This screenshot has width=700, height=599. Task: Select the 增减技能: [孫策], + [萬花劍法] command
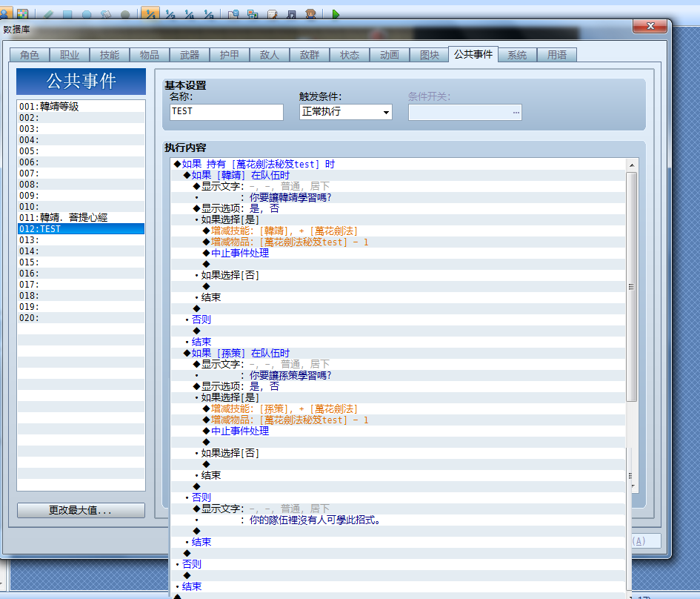(399, 408)
